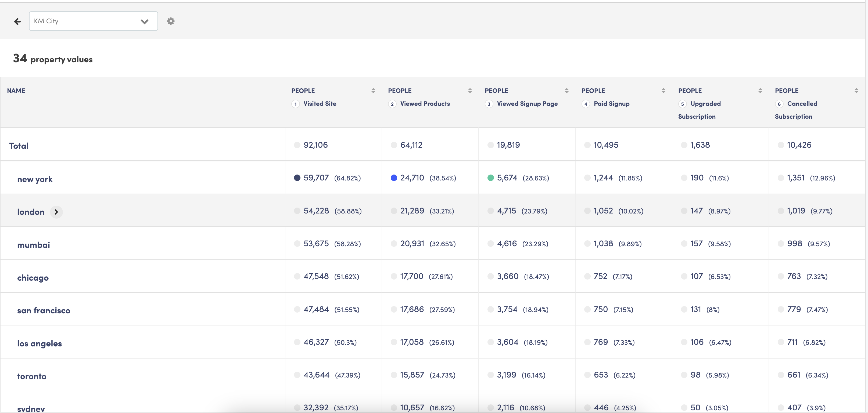Viewport: 868px width, 413px height.
Task: Select the NAME column header
Action: pyautogui.click(x=16, y=90)
